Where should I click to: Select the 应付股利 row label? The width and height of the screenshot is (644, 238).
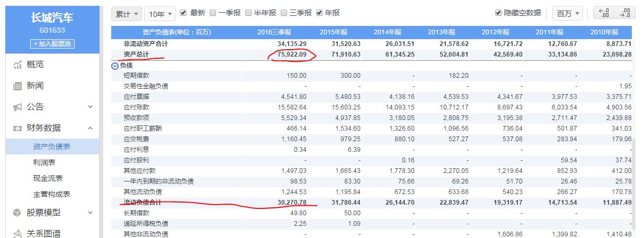tap(136, 160)
